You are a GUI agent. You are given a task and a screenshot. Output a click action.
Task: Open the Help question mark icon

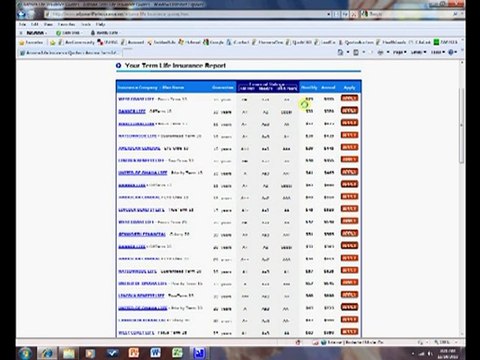pos(451,52)
